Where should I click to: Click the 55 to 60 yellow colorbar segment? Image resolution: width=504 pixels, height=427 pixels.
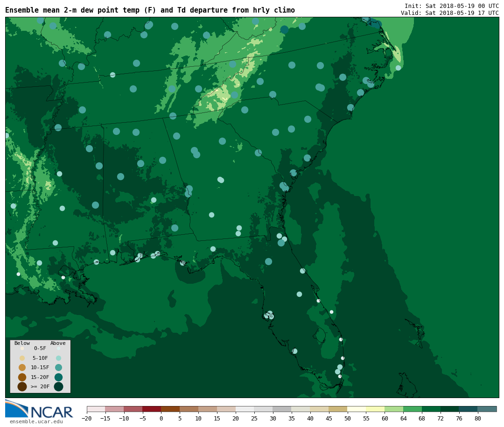click(375, 409)
